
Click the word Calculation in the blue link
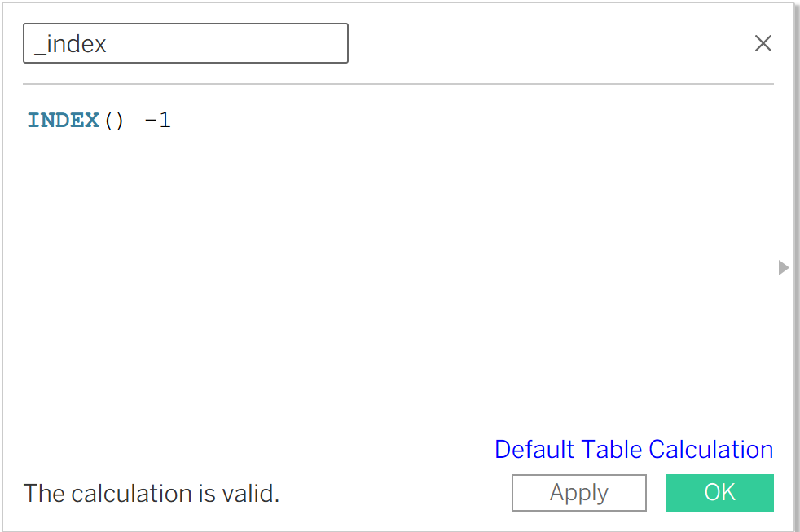click(x=710, y=450)
